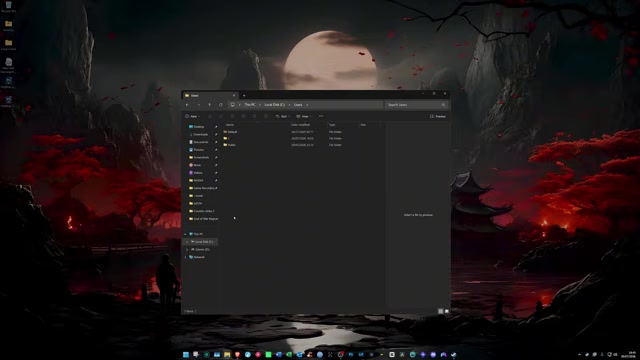Open the Recycle Bin desktop icon
The width and height of the screenshot is (640, 360).
tap(8, 7)
